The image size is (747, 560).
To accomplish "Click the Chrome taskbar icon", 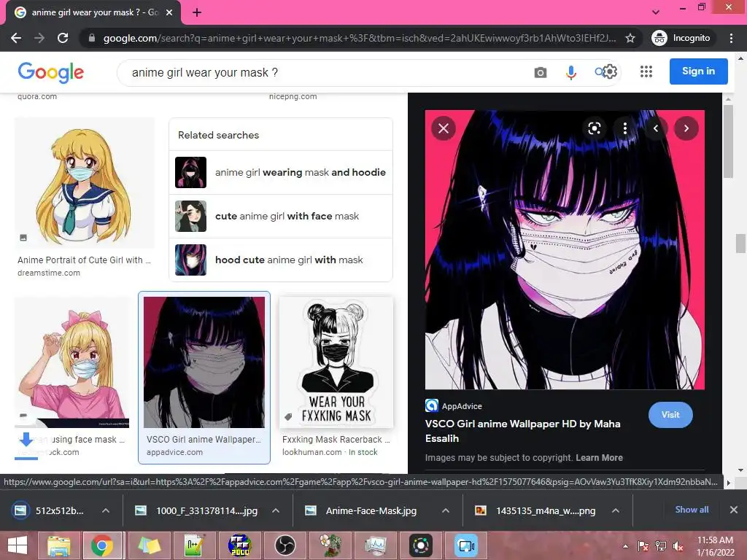I will click(102, 545).
